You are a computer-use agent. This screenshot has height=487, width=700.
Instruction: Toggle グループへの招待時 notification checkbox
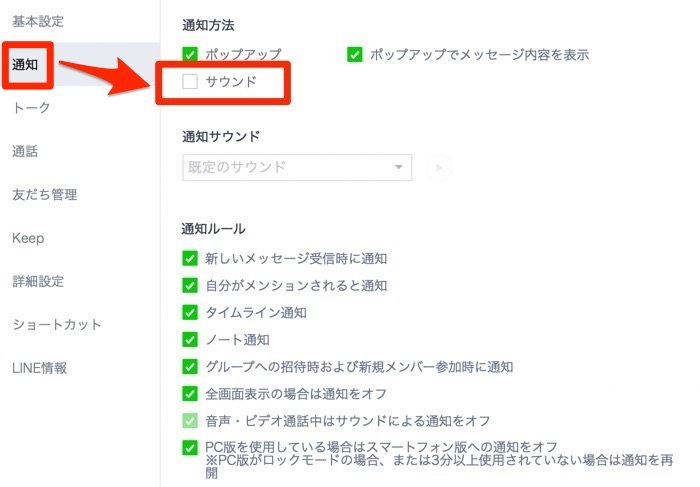190,367
